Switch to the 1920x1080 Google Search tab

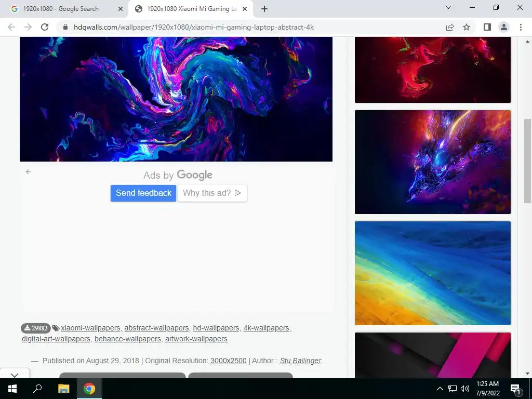(64, 9)
